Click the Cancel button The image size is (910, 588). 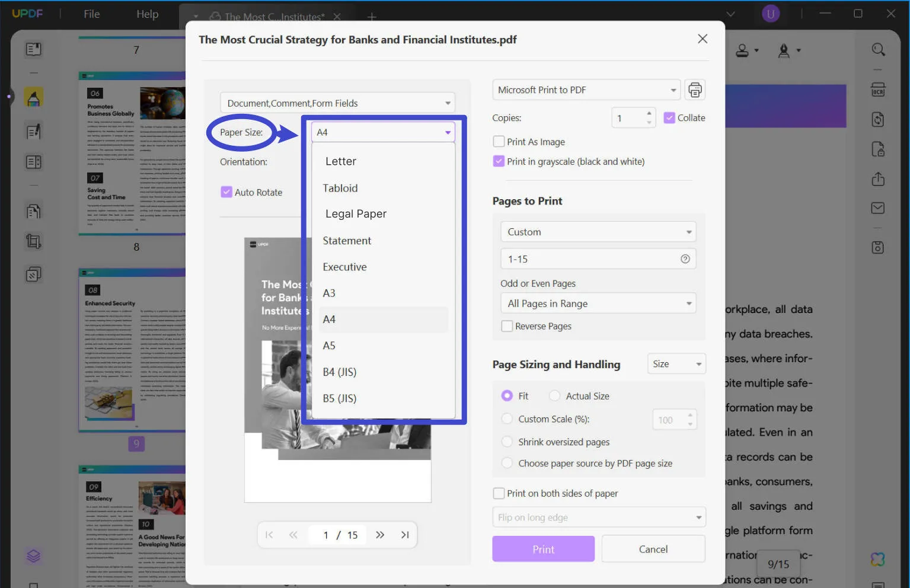coord(653,549)
